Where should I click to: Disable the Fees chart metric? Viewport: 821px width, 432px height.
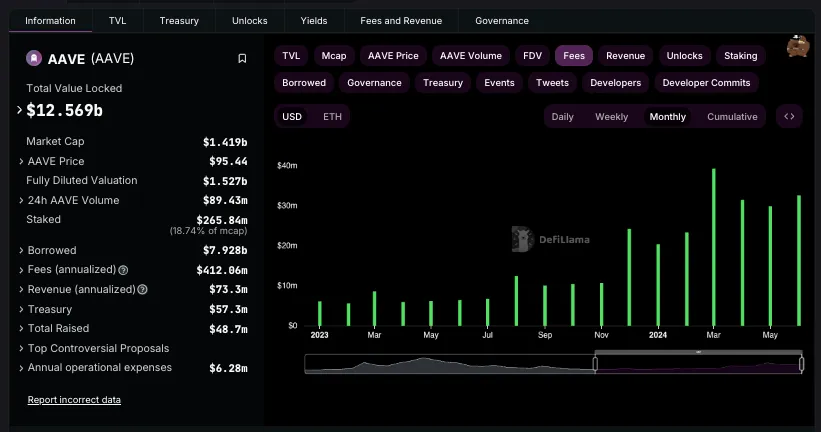tap(574, 56)
